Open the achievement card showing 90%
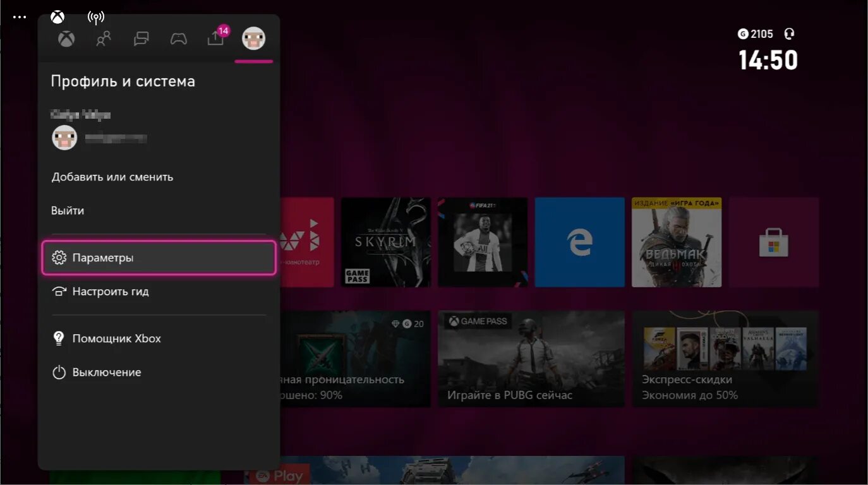868x485 pixels. (356, 359)
